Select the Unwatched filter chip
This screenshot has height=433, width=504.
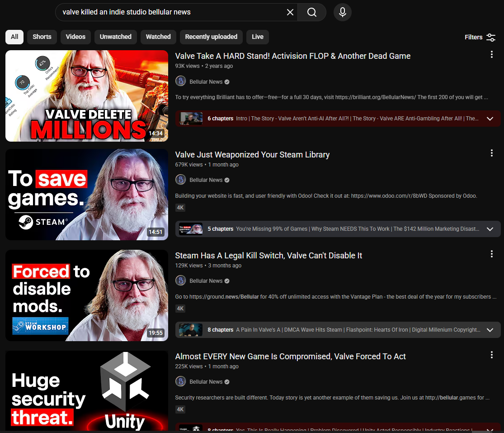point(115,37)
